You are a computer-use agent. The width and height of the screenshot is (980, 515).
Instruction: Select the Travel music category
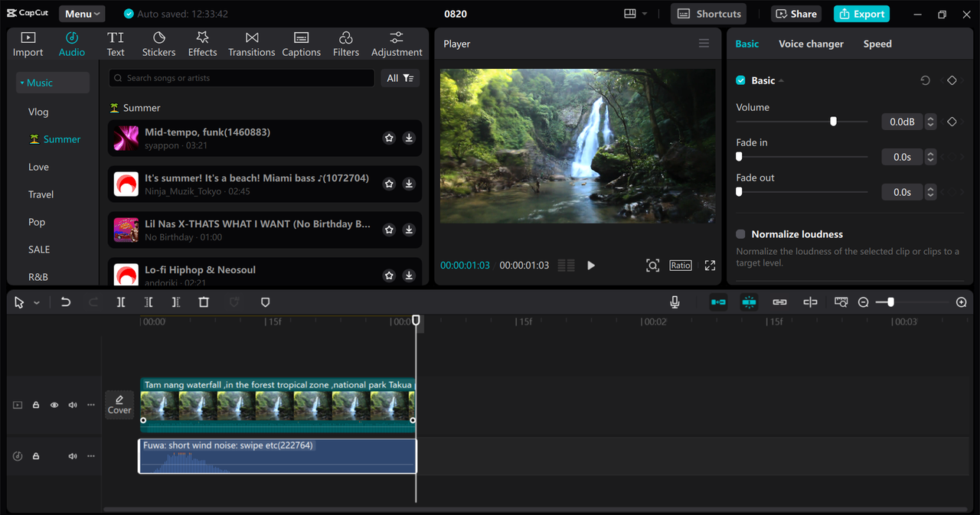coord(41,194)
